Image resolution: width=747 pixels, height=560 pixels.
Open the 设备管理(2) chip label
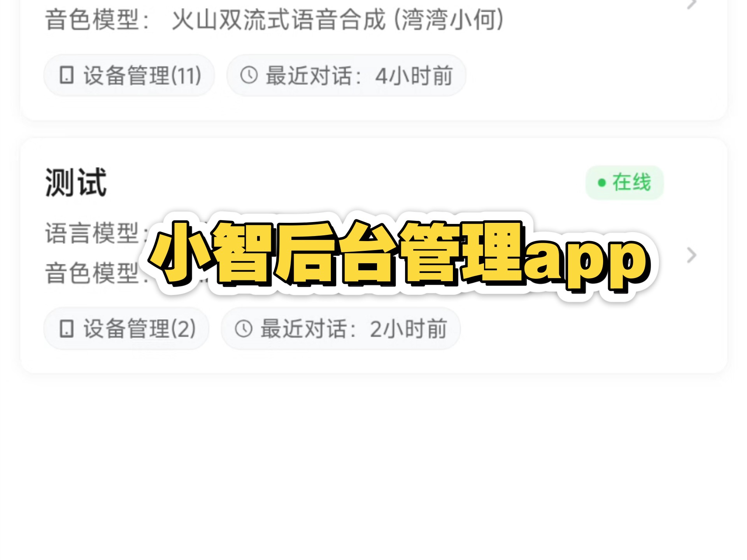(x=140, y=329)
